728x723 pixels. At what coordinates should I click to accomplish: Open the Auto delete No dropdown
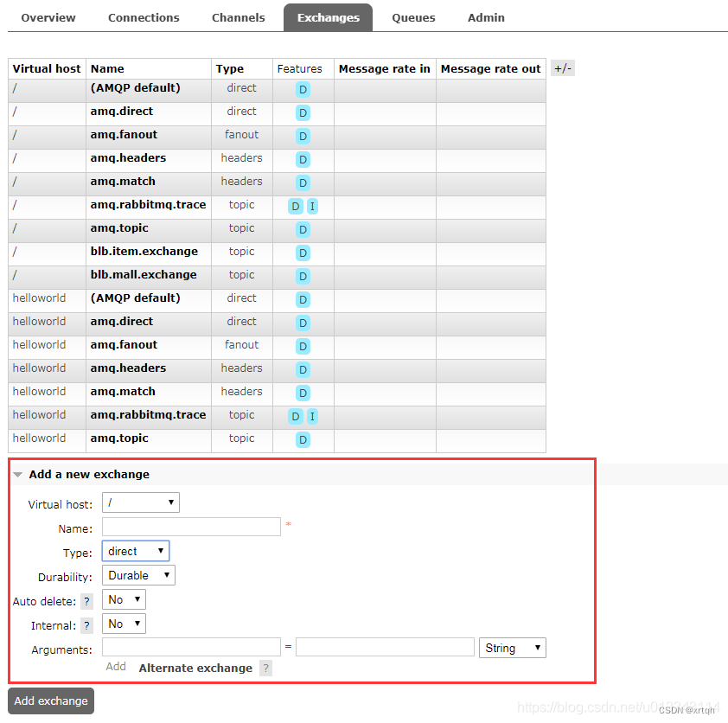click(x=124, y=599)
